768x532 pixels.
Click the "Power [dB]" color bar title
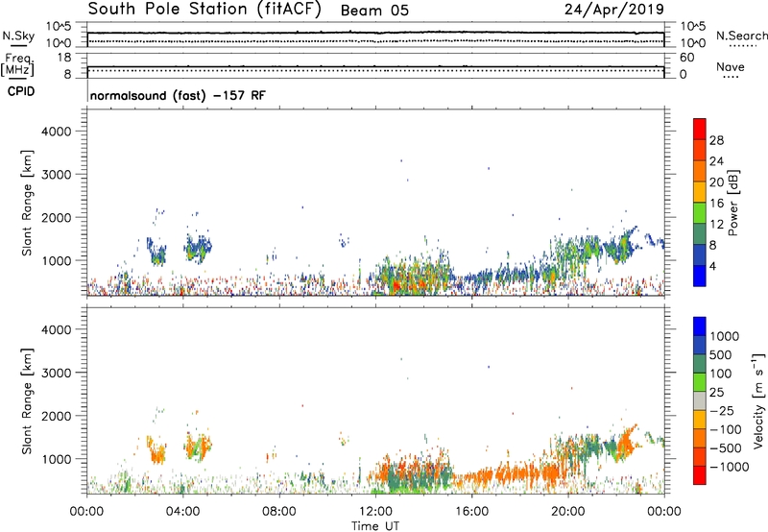pos(732,203)
